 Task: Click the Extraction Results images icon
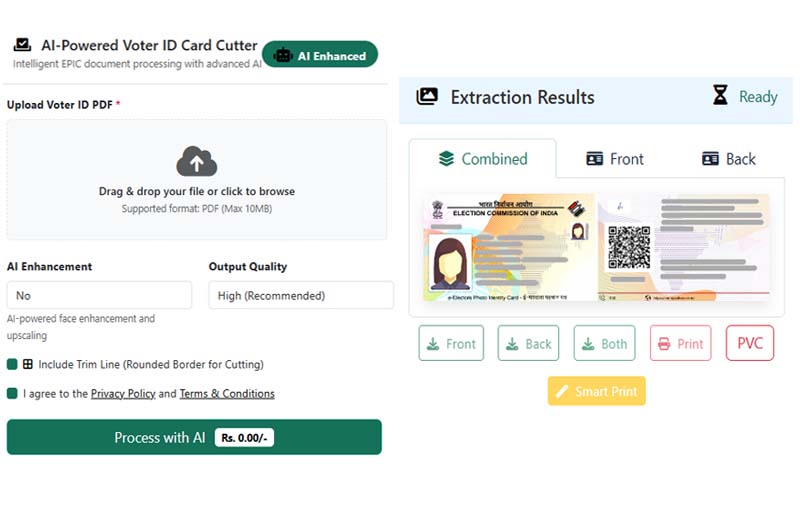point(427,96)
